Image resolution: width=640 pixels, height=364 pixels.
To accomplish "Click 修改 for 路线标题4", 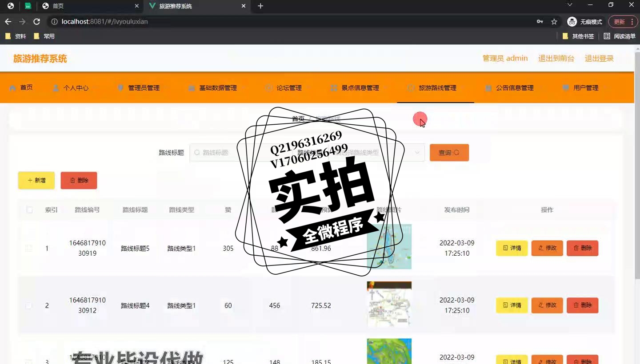I will point(547,305).
